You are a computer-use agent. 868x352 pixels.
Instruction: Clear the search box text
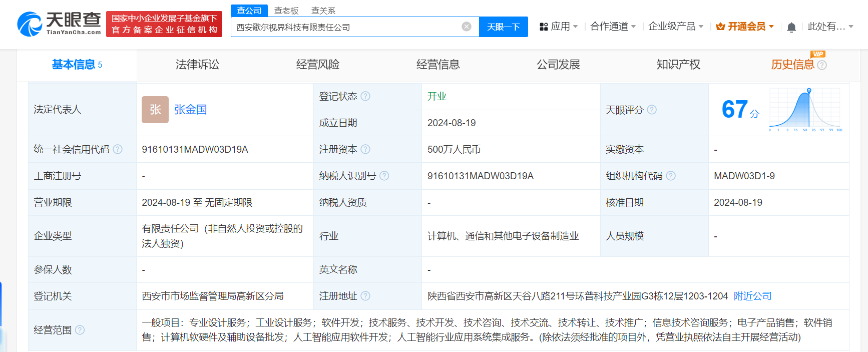(x=466, y=27)
